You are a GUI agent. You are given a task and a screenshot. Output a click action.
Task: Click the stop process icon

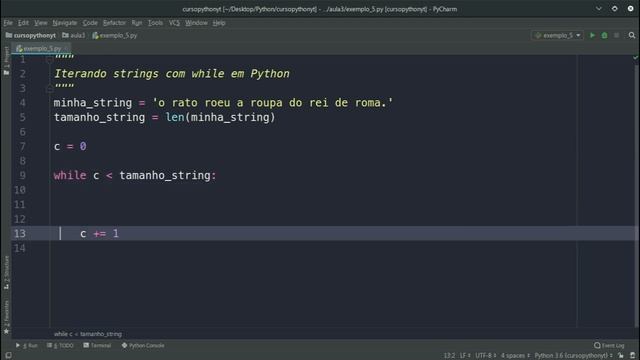[x=616, y=36]
